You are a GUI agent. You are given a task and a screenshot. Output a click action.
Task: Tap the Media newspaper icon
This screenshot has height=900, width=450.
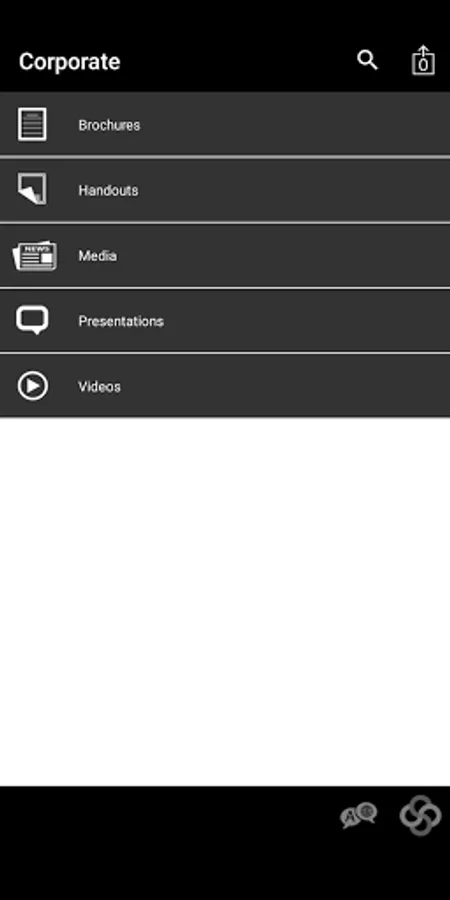tap(34, 255)
